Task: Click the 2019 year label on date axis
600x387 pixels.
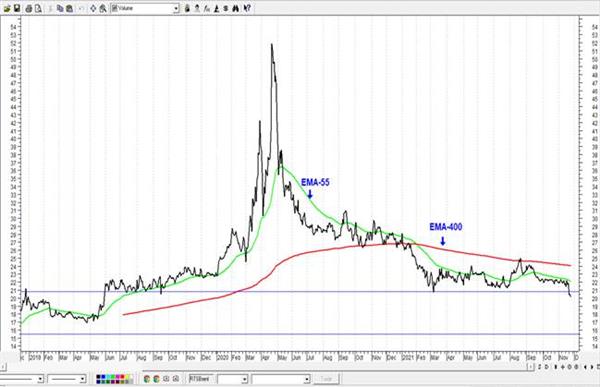Action: coord(35,358)
